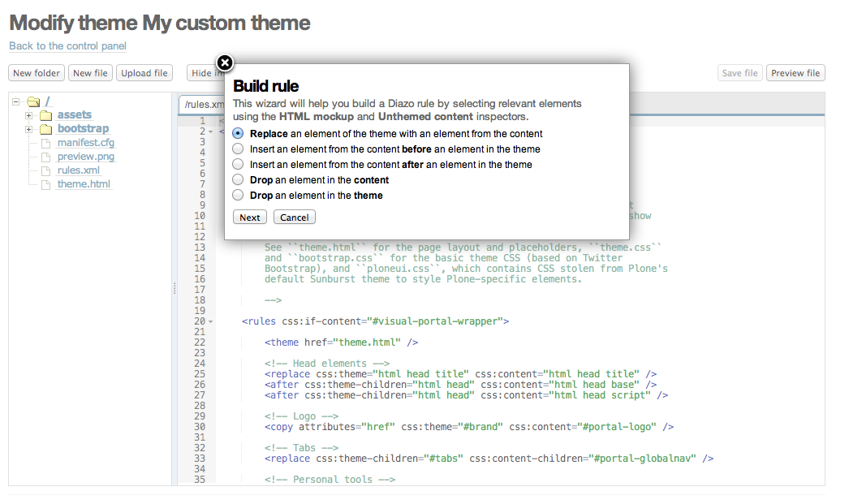849x504 pixels.
Task: Open Preview file
Action: coord(795,73)
